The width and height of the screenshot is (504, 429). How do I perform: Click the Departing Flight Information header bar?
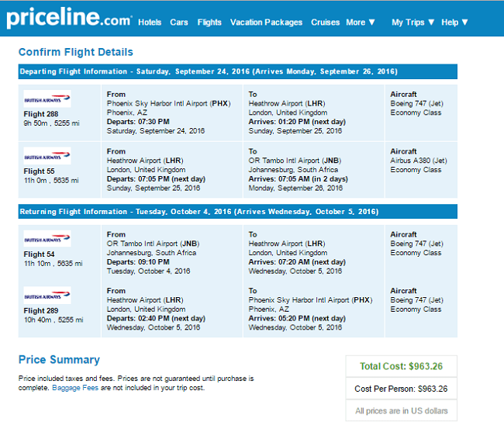[x=238, y=71]
